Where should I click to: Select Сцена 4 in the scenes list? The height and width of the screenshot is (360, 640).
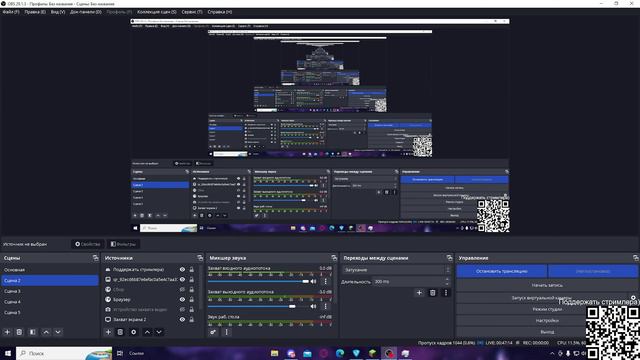tap(50, 302)
